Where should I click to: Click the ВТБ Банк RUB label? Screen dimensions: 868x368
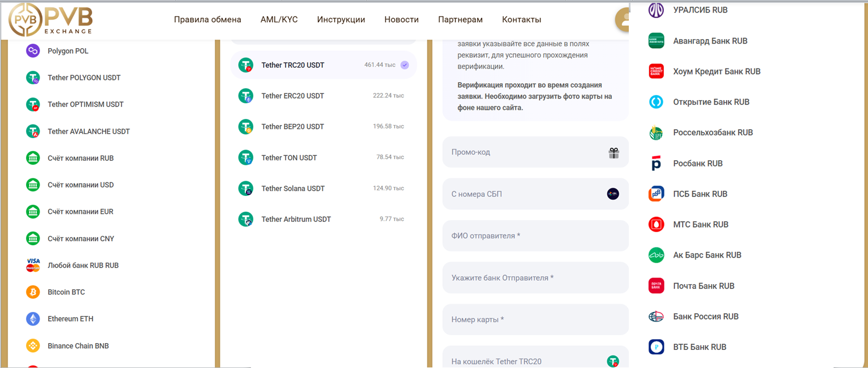click(699, 347)
